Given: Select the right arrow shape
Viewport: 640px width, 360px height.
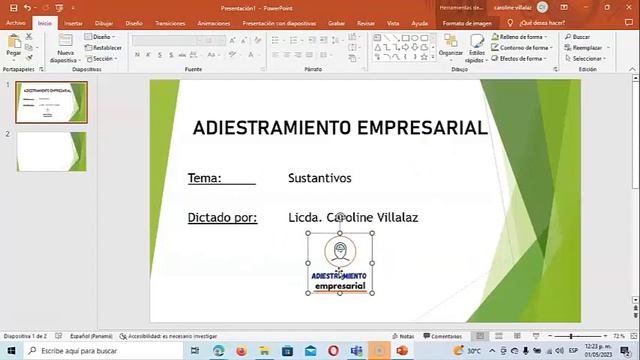Looking at the screenshot, I should pos(406,48).
